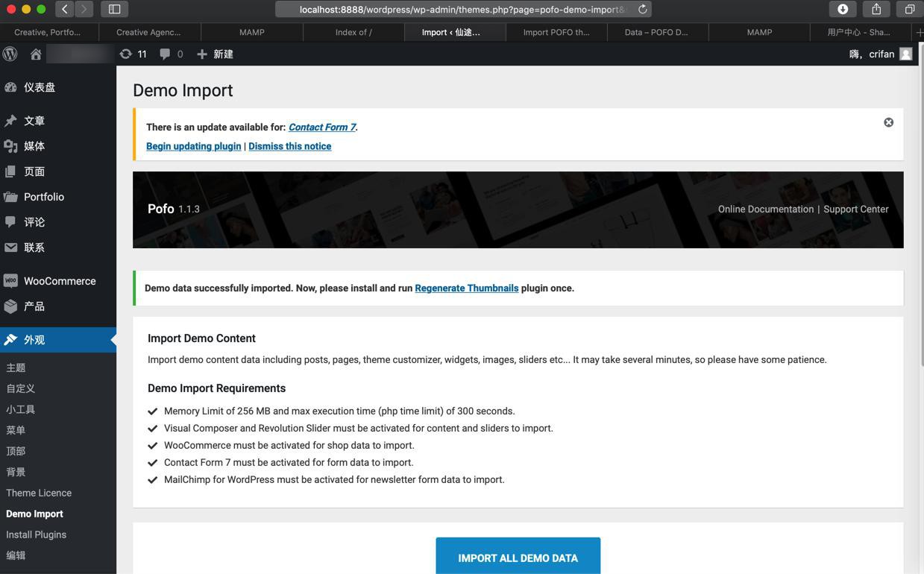Toggle the Safari sidebar button
The width and height of the screenshot is (924, 574).
pyautogui.click(x=114, y=9)
